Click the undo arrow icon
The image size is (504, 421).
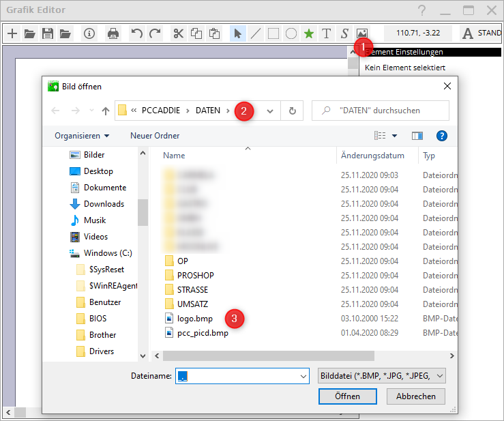[x=137, y=33]
